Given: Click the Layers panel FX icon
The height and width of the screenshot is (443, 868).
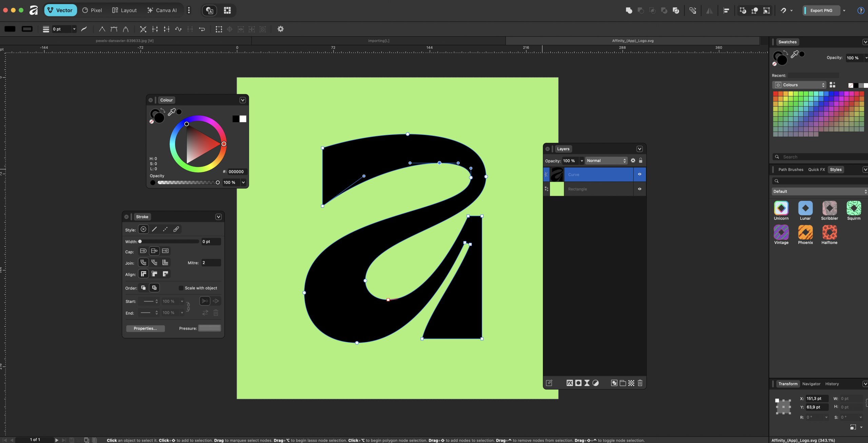Looking at the screenshot, I should 570,383.
